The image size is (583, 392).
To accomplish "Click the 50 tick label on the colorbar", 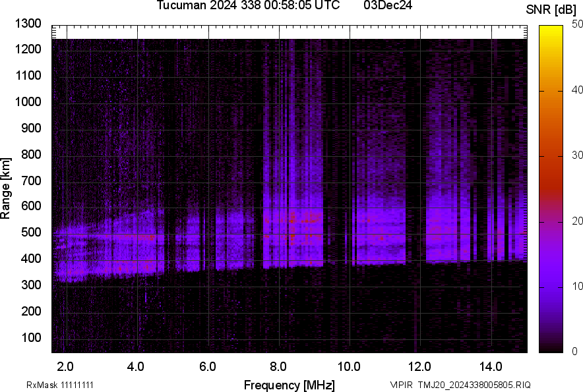I will (x=578, y=24).
